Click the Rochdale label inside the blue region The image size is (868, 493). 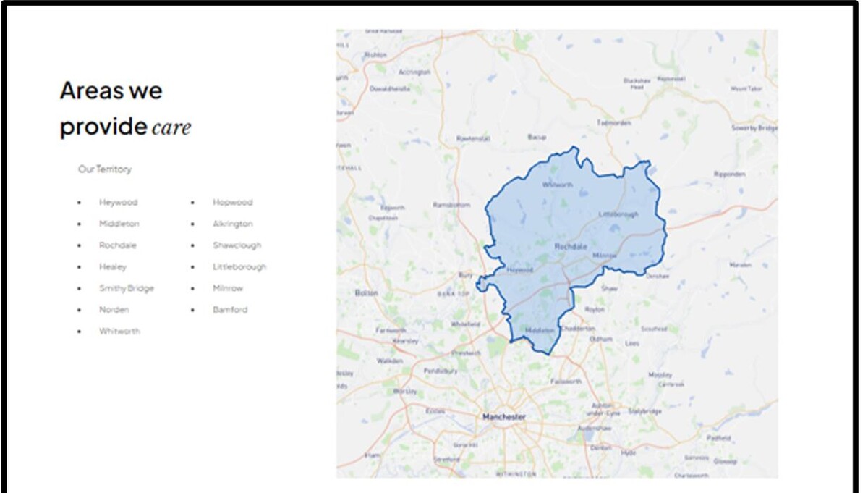[570, 247]
